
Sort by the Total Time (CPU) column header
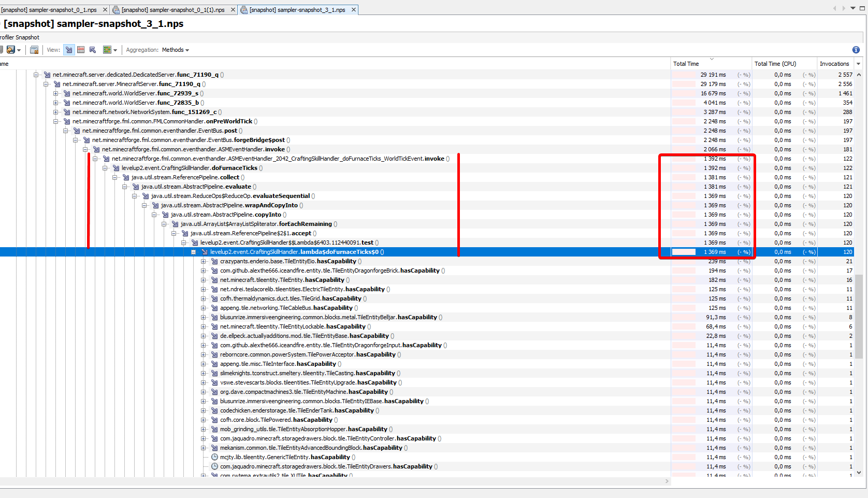click(x=784, y=64)
